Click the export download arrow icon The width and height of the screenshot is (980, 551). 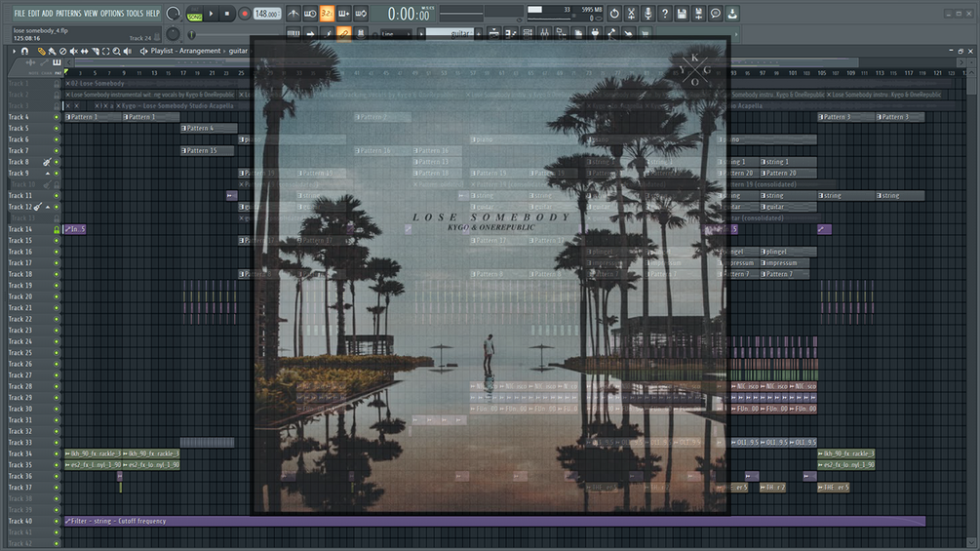pyautogui.click(x=732, y=13)
